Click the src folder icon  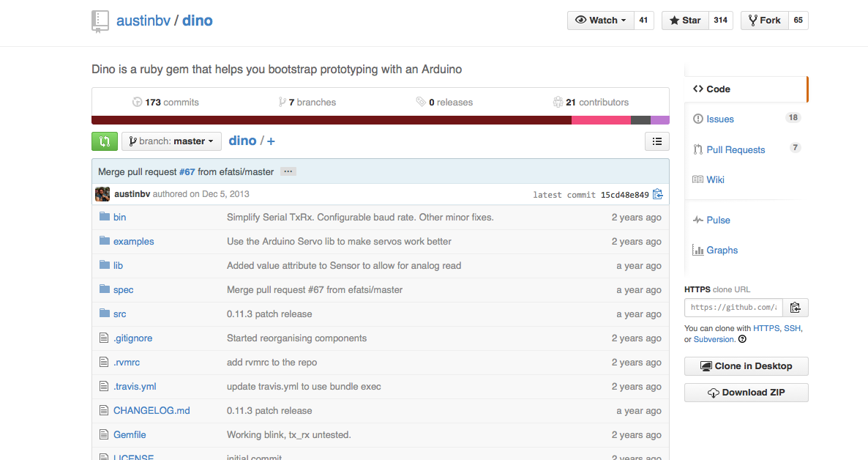pyautogui.click(x=105, y=313)
